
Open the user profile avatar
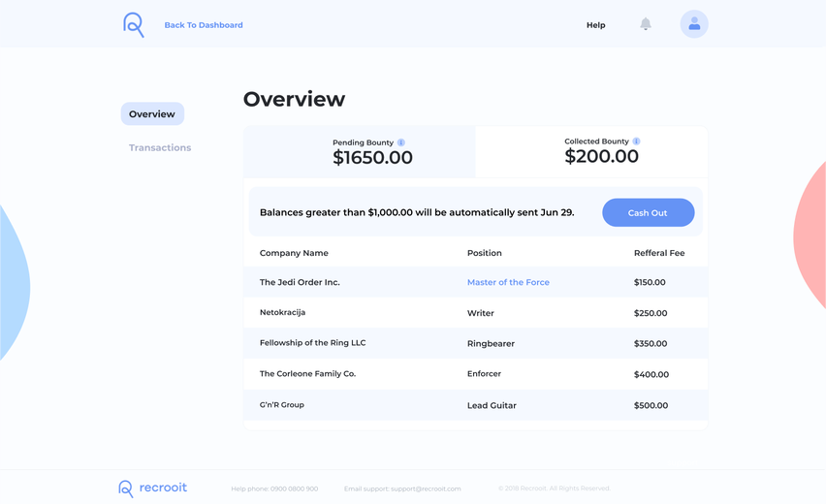(694, 24)
